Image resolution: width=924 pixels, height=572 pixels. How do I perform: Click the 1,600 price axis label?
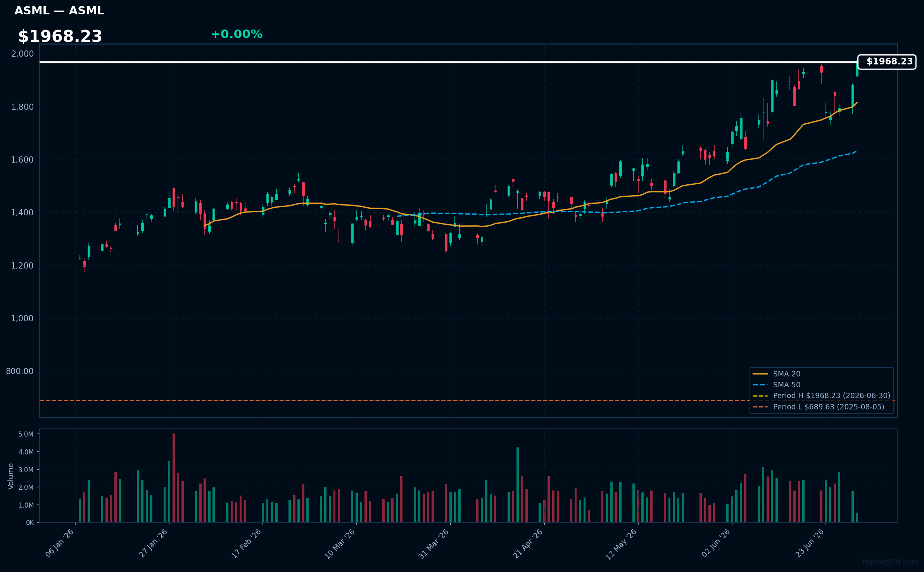pos(22,160)
